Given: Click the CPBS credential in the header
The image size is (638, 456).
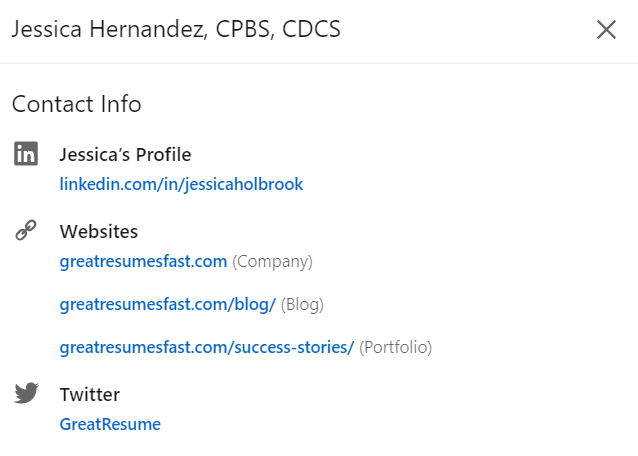Looking at the screenshot, I should click(245, 29).
